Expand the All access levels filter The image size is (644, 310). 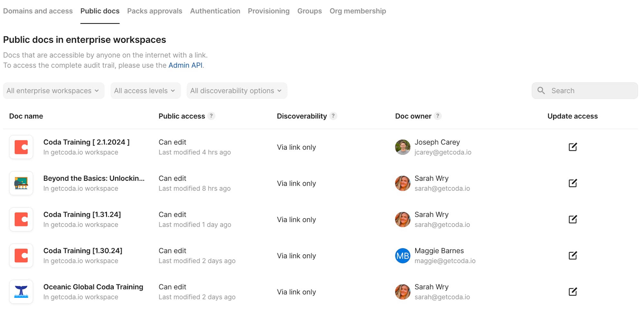[145, 91]
